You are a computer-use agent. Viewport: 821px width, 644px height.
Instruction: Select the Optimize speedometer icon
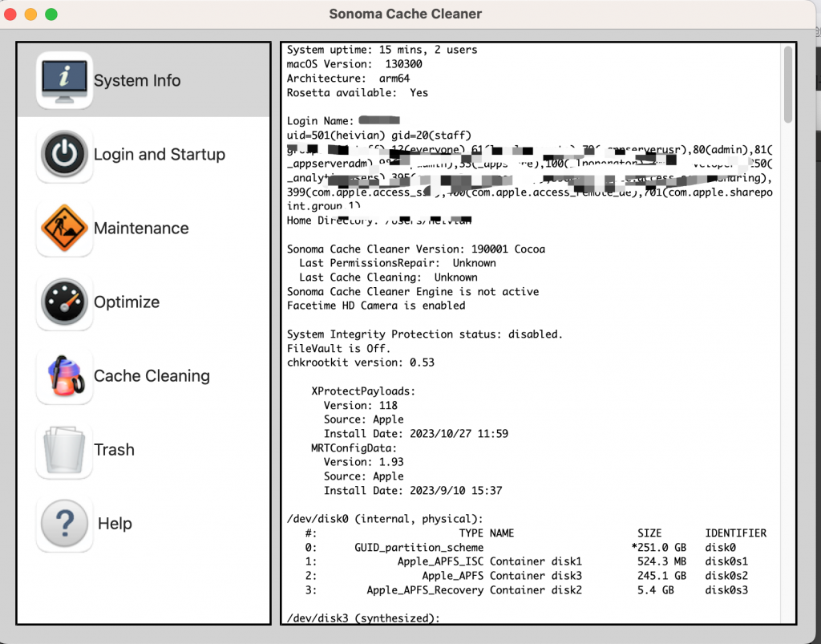coord(64,302)
